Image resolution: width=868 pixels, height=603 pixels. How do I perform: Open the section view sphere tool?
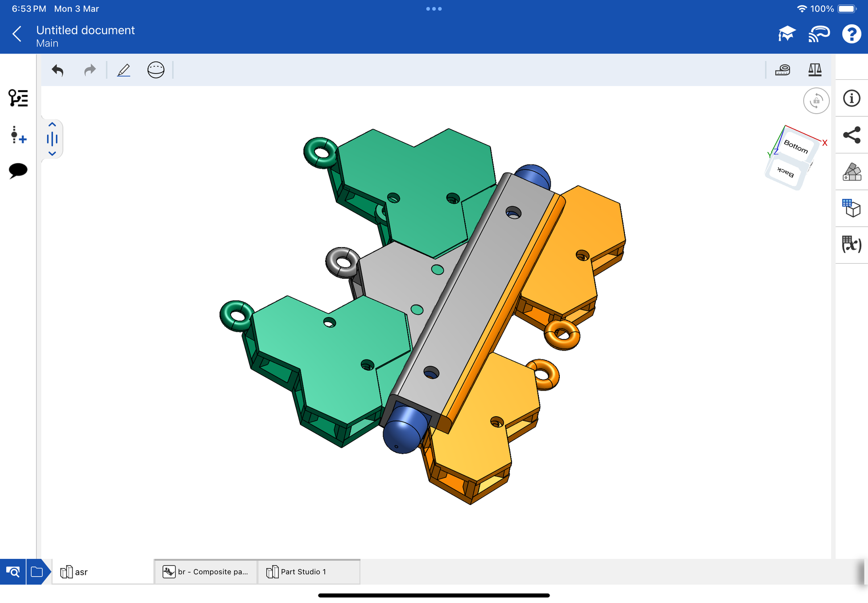coord(156,70)
